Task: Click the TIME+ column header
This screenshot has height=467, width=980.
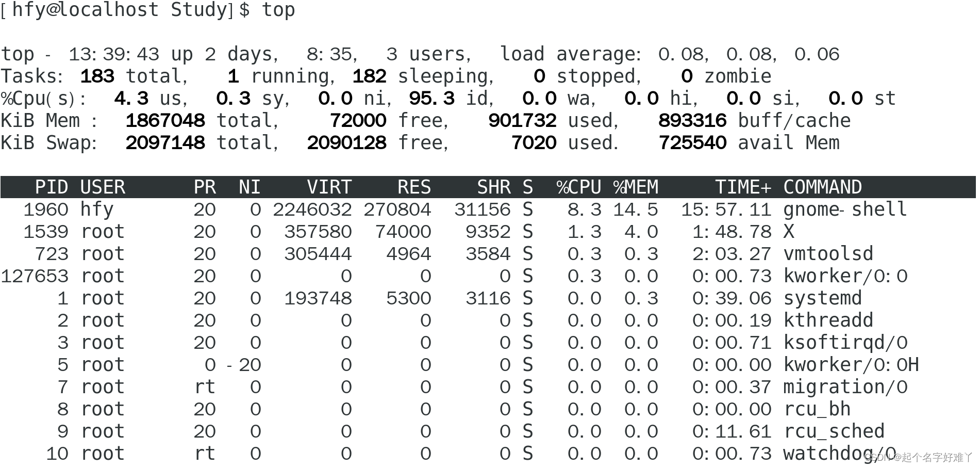Action: (x=743, y=187)
